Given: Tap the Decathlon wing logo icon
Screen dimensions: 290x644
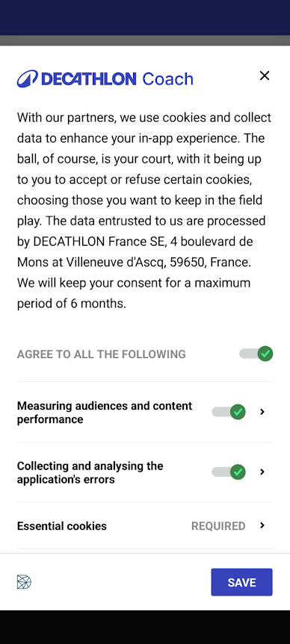Looking at the screenshot, I should [28, 78].
